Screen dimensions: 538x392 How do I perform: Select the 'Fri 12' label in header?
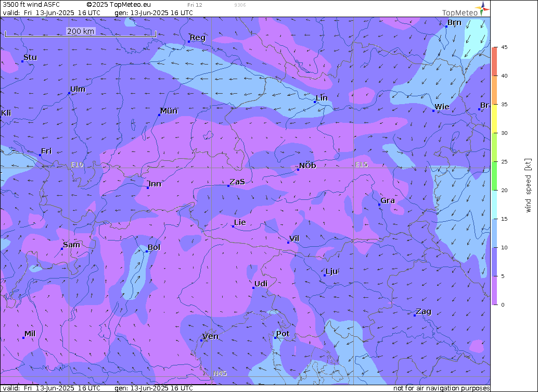click(195, 5)
